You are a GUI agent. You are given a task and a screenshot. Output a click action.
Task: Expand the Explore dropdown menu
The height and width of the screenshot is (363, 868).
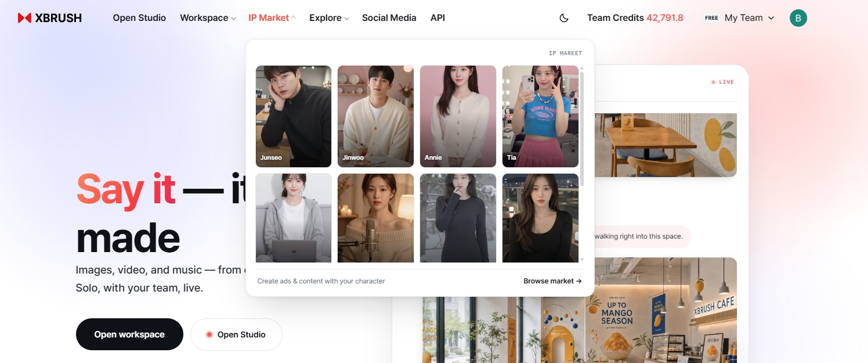329,18
